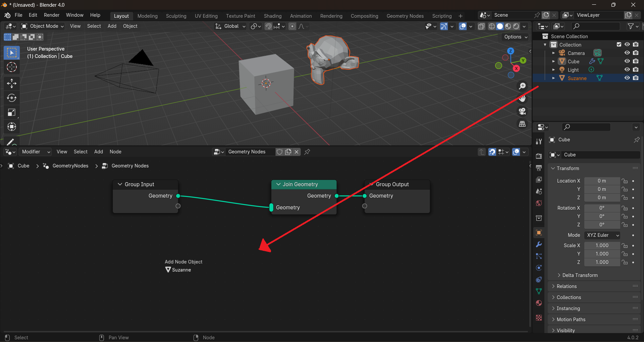Activate the Scale tool

[x=12, y=113]
